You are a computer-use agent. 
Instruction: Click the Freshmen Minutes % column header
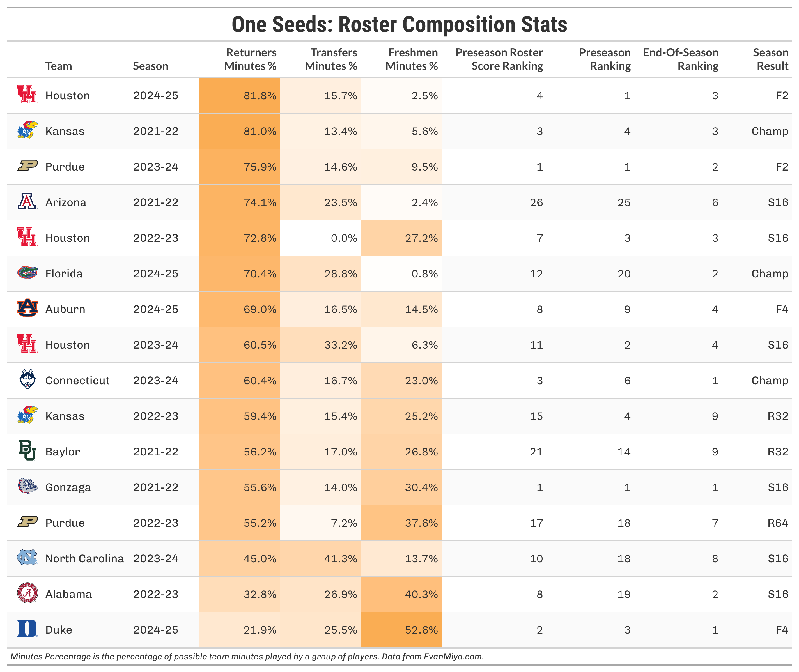412,59
